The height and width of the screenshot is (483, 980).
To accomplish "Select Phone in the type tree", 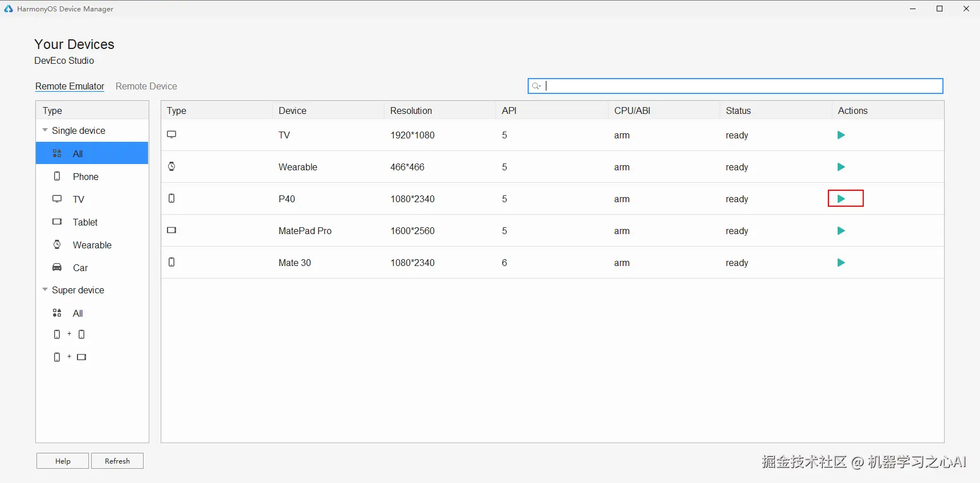I will pos(85,177).
